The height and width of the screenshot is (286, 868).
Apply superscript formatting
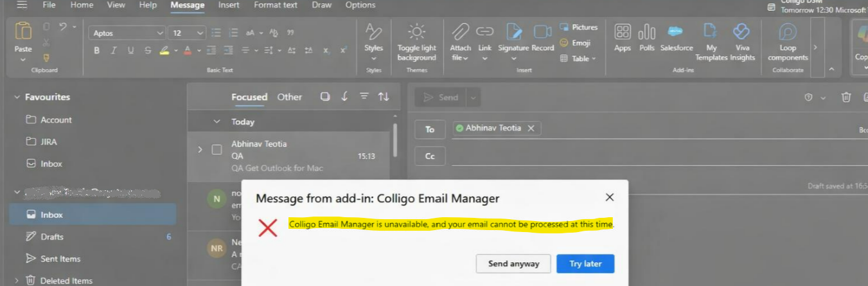[343, 50]
